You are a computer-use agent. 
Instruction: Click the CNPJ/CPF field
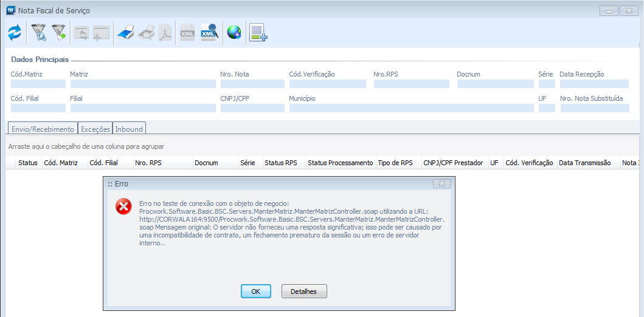point(252,108)
